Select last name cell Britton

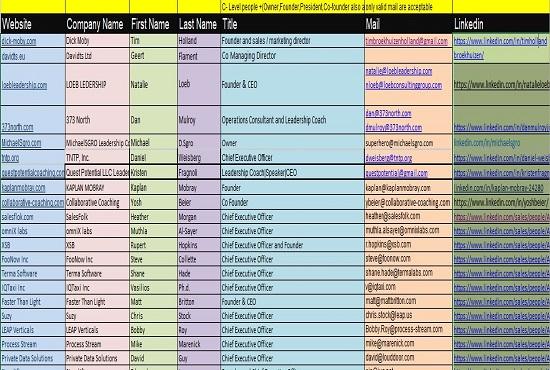[199, 302]
